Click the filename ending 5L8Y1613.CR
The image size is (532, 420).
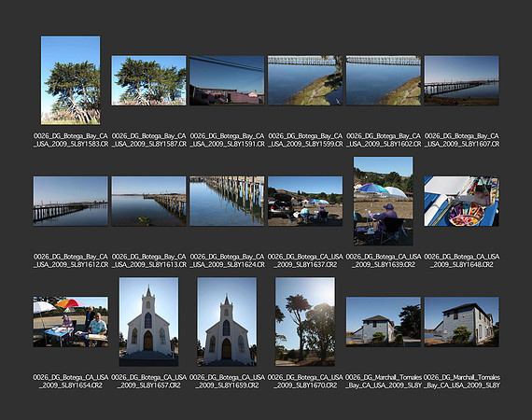point(149,260)
